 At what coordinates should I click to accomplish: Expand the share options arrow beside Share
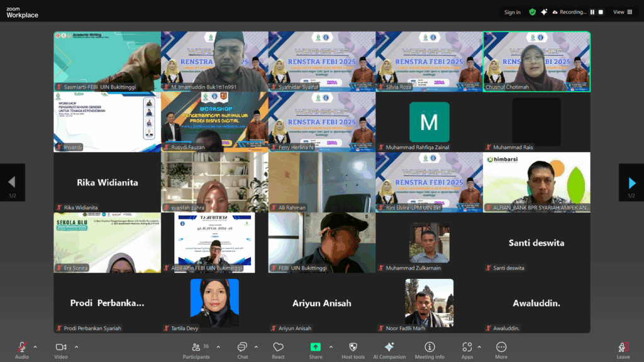coord(331,347)
